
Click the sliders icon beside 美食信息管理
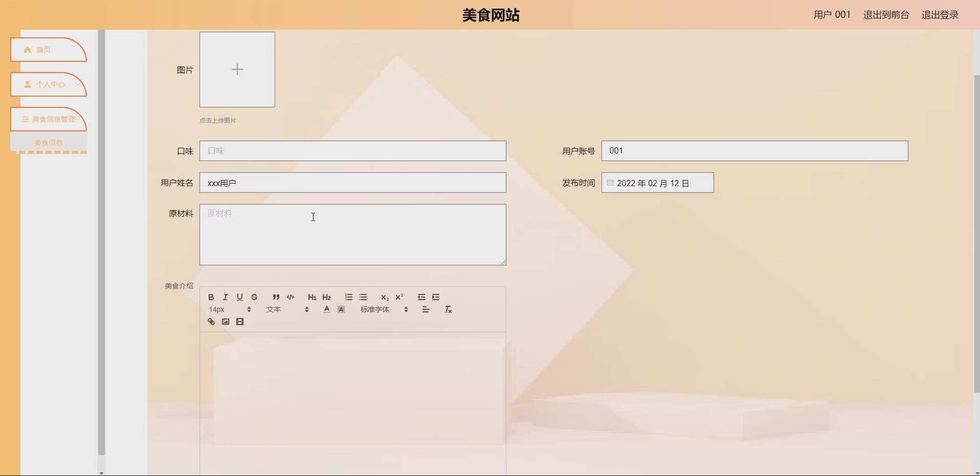[x=25, y=119]
